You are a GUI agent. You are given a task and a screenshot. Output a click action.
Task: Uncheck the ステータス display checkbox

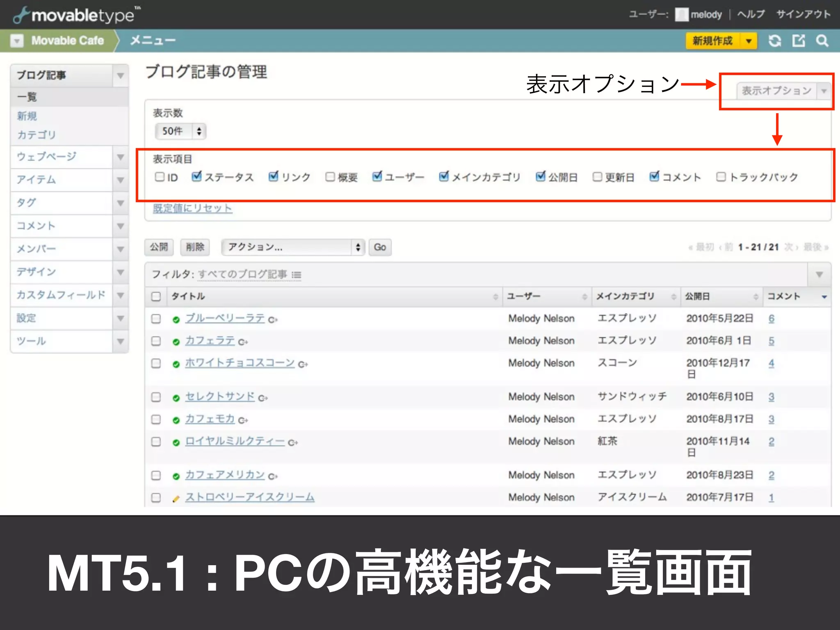[x=196, y=176]
